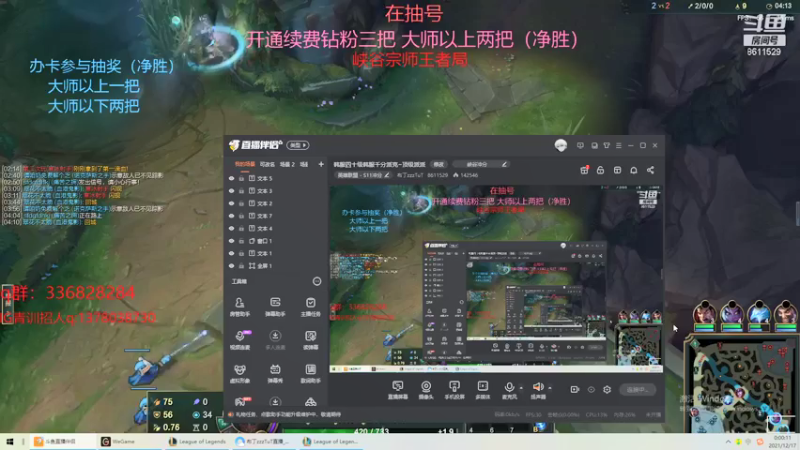The height and width of the screenshot is (450, 800).
Task: Switch to the first orange scene tab
Action: click(245, 164)
